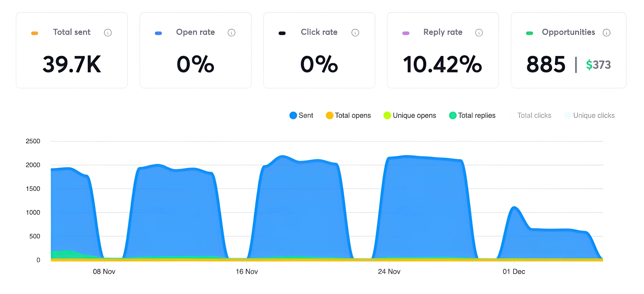Click the $373 opportunities value
The image size is (644, 294).
click(x=598, y=65)
